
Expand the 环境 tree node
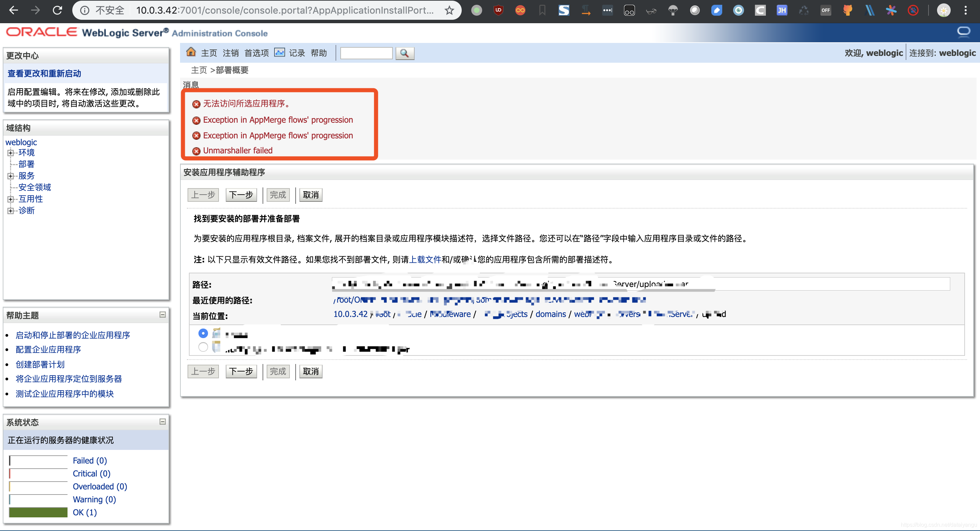pos(11,153)
